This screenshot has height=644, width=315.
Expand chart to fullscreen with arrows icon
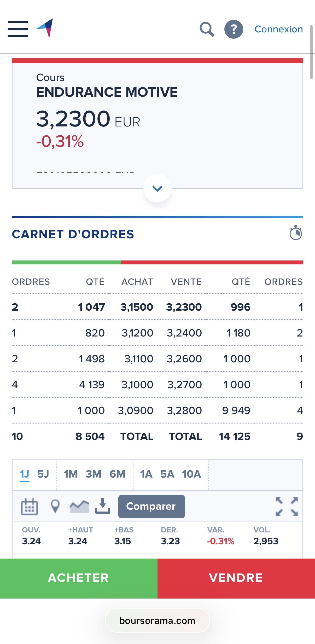click(x=287, y=507)
